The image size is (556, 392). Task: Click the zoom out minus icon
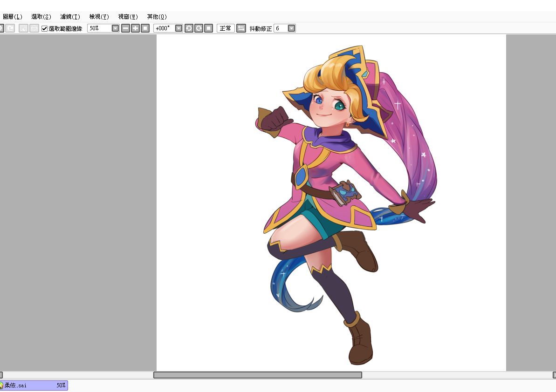click(x=125, y=28)
